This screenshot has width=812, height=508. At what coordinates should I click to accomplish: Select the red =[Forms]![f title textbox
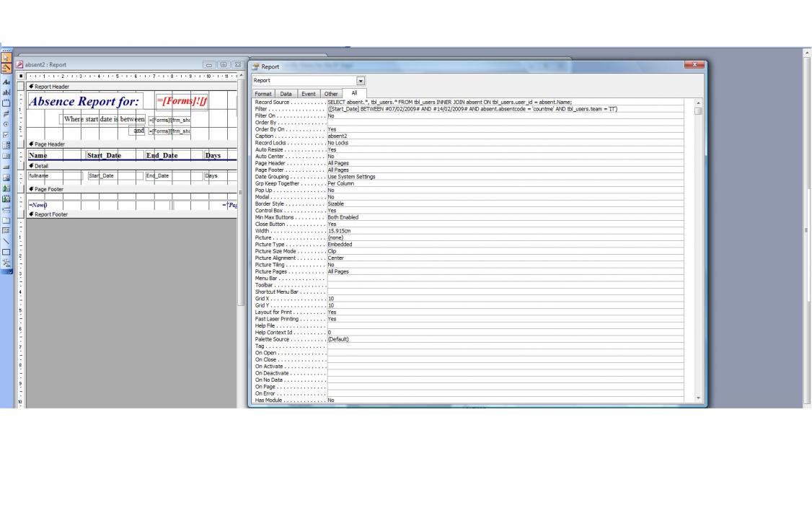(181, 101)
